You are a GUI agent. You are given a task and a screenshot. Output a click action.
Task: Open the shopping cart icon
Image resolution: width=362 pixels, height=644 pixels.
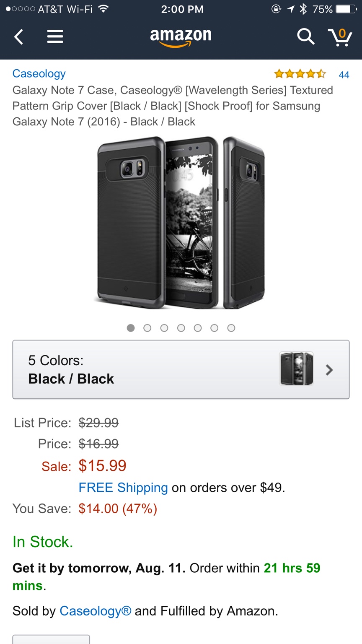[x=340, y=37]
